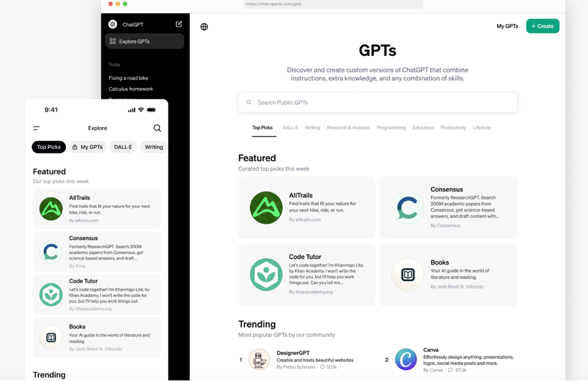The image size is (588, 381).
Task: Open My GPTs in the top right
Action: pyautogui.click(x=507, y=26)
